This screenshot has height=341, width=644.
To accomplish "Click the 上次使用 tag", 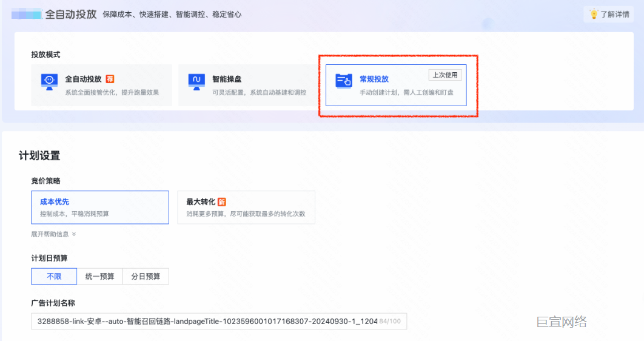I will point(445,75).
